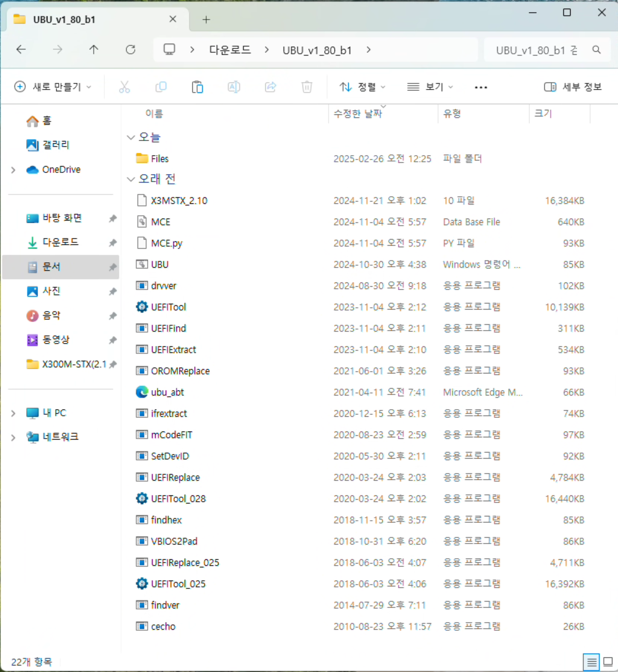Screen dimensions: 618x672
Task: Click 다운로드 in the address breadcrumb
Action: (x=230, y=50)
